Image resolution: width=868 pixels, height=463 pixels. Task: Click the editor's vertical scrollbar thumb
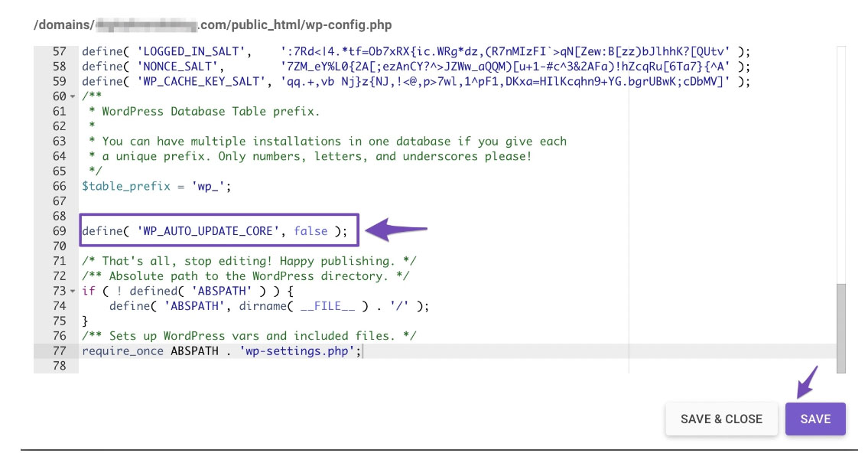coord(841,327)
